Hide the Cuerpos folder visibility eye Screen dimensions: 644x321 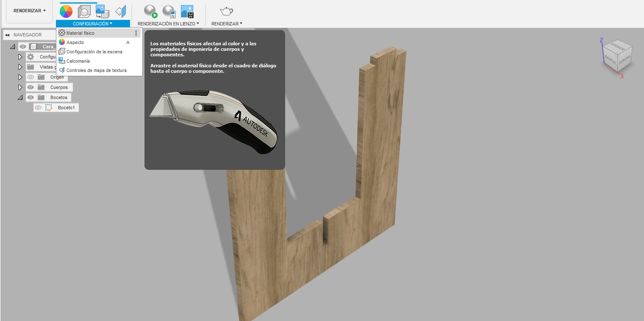[x=31, y=87]
